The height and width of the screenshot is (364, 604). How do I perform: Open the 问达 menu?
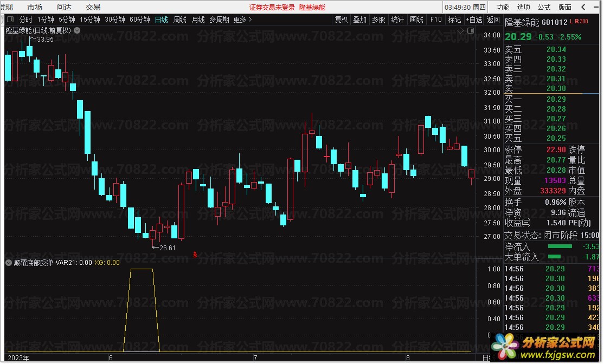(x=64, y=7)
